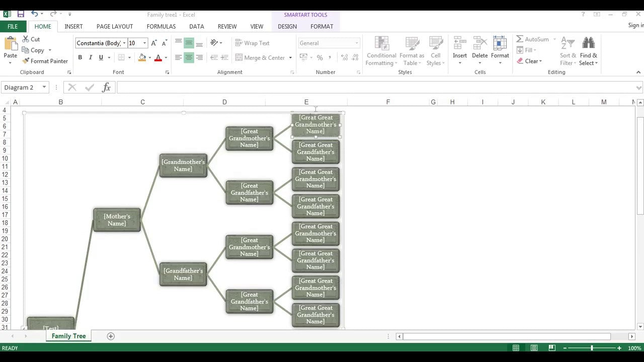
Task: Click the Percent Style icon
Action: tap(319, 57)
